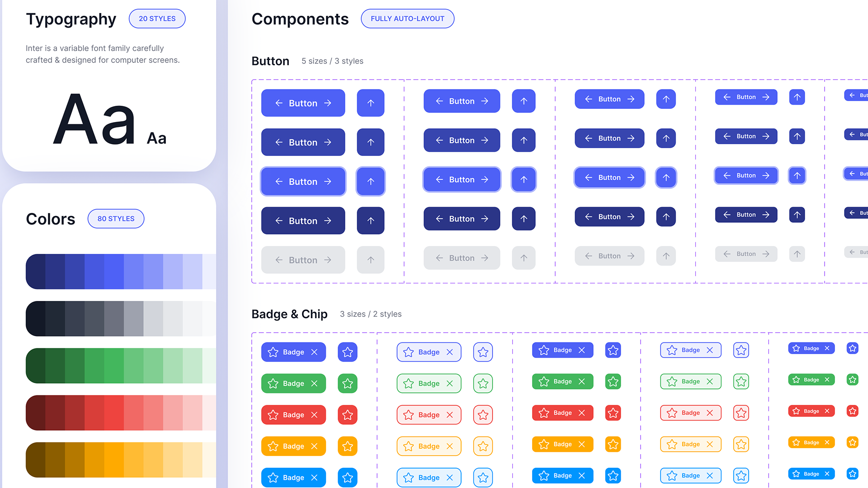Click the largest bright blue up-arrow icon button
This screenshot has width=868, height=488.
pyautogui.click(x=370, y=103)
